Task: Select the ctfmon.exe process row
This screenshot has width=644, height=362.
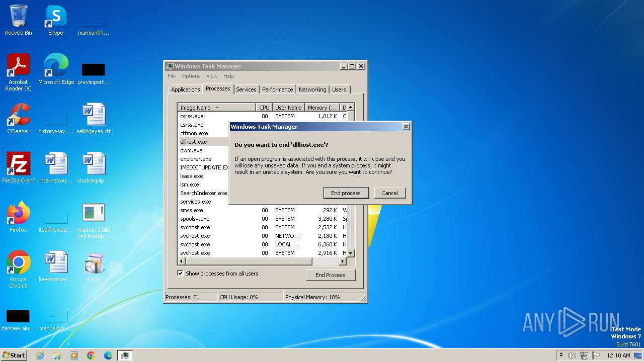Action: 204,133
